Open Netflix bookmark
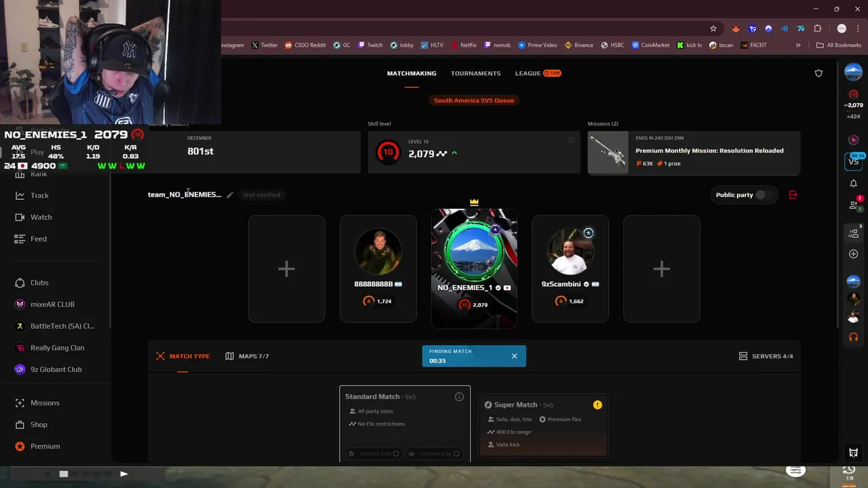868x488 pixels. tap(463, 45)
